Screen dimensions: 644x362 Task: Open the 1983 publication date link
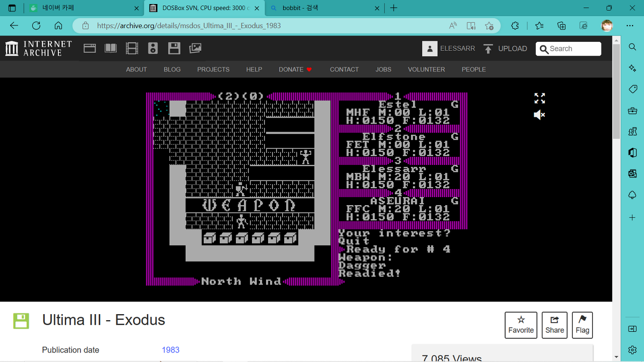(171, 350)
